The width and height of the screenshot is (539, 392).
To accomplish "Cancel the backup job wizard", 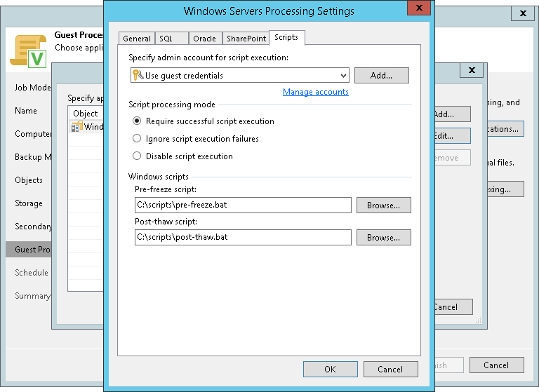I will [x=497, y=365].
